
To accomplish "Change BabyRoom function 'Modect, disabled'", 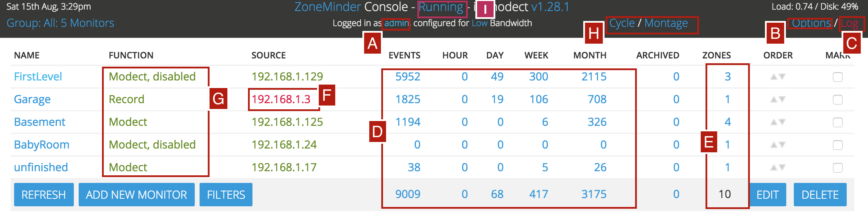I will click(x=152, y=145).
